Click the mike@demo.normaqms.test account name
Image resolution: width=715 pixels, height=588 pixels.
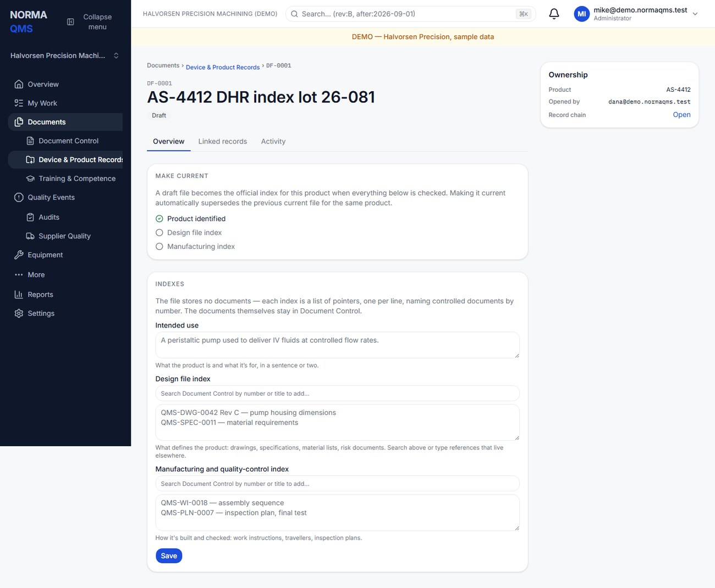point(640,10)
